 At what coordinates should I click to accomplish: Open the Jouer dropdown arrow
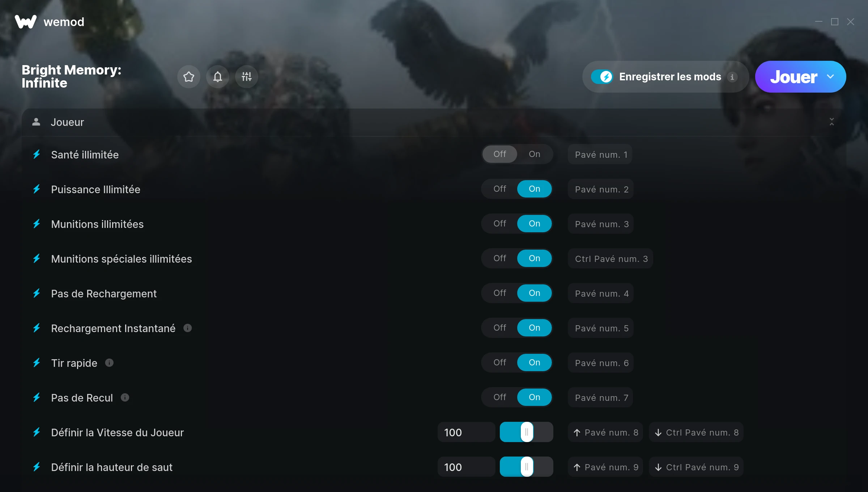[830, 77]
